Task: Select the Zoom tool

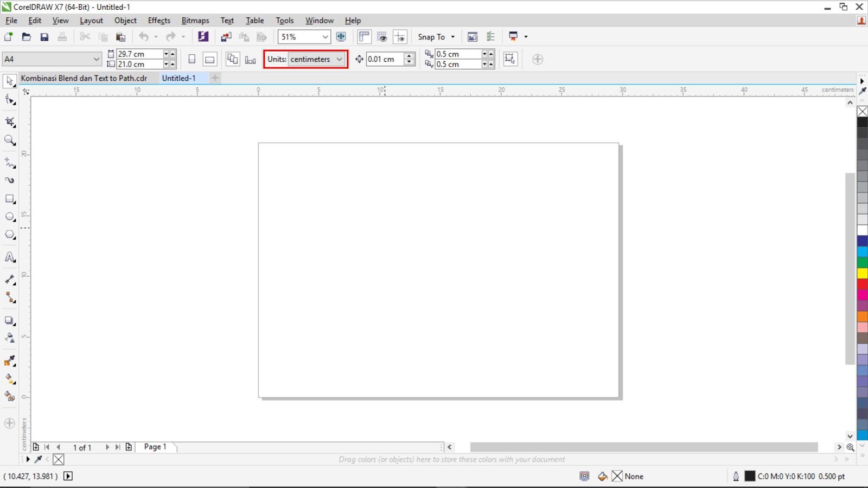Action: (9, 140)
